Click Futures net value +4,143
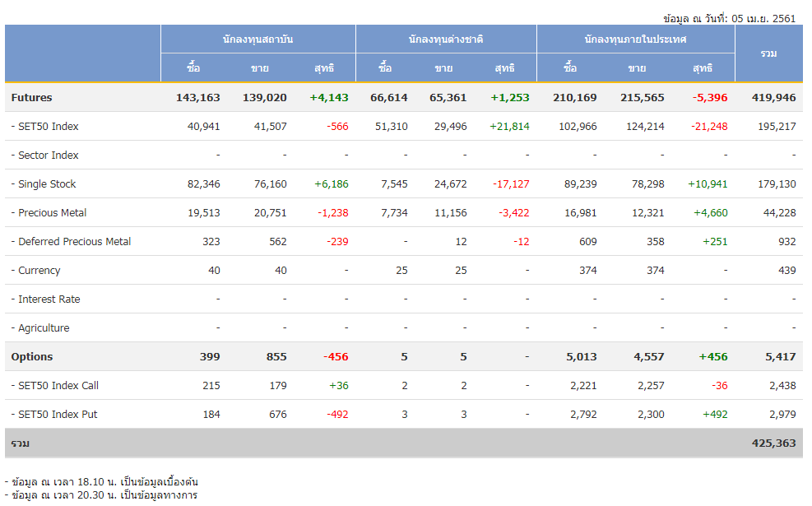This screenshot has height=506, width=812. 329,97
